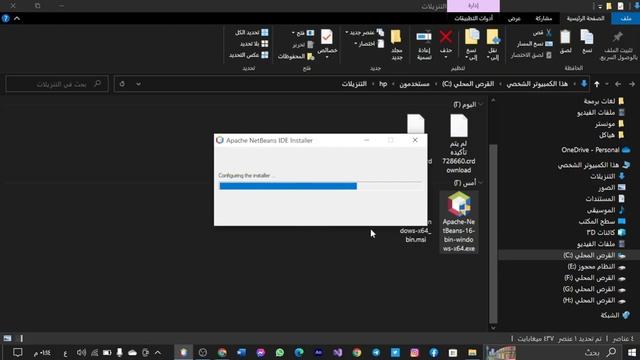Click This PC (هذا الكمبيوتر الشخصي) in address path

pyautogui.click(x=537, y=84)
